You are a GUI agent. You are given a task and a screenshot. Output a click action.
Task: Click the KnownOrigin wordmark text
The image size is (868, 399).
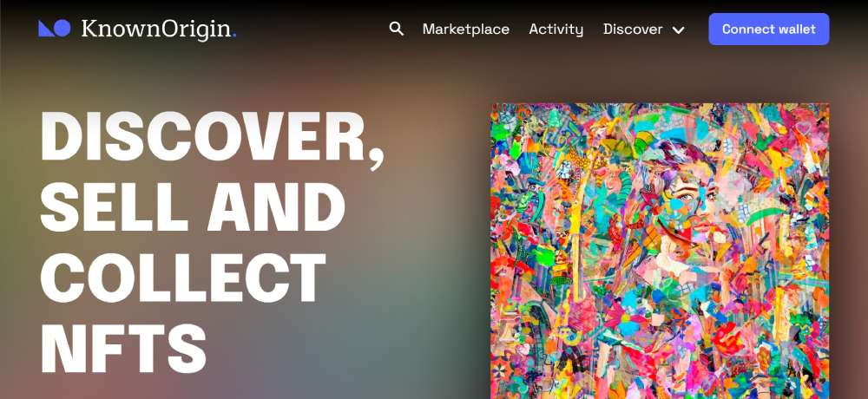[x=156, y=29]
